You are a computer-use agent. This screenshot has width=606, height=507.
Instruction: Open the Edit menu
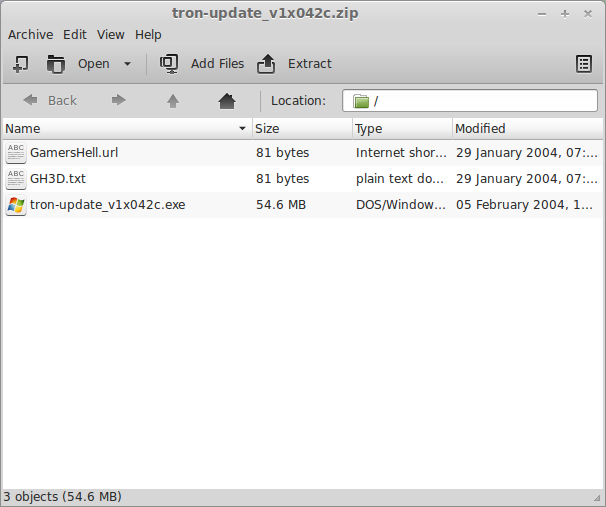75,35
